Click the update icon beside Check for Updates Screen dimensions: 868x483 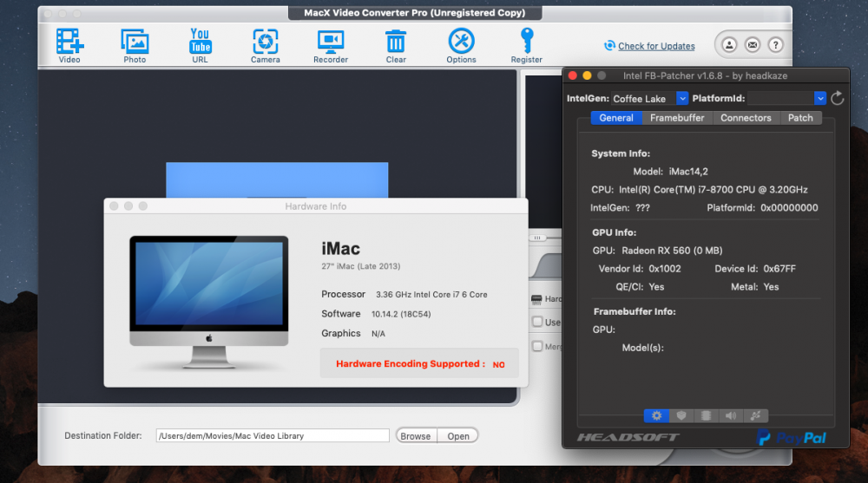(609, 45)
